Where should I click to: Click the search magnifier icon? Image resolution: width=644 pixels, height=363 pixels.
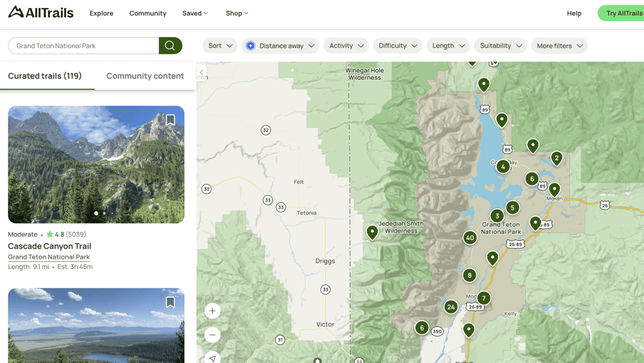coord(170,45)
